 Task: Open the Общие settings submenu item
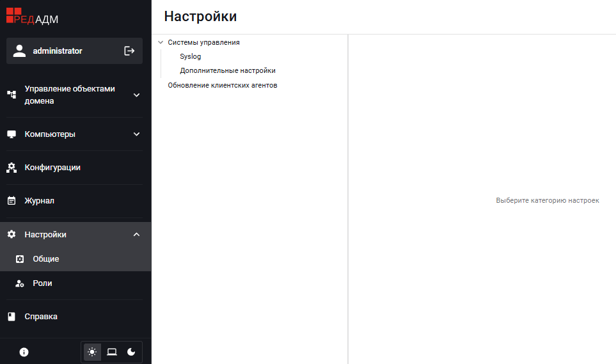pos(46,259)
